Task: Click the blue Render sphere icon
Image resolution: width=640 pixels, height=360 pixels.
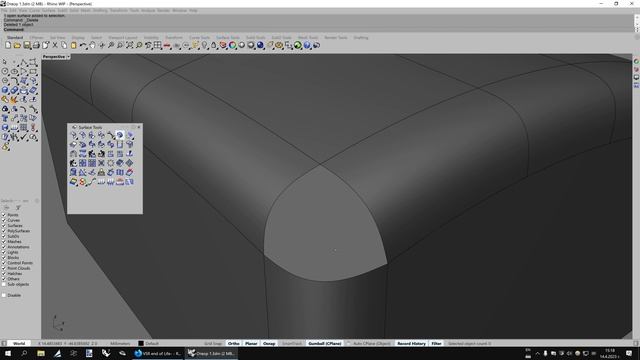Action: tap(260, 45)
